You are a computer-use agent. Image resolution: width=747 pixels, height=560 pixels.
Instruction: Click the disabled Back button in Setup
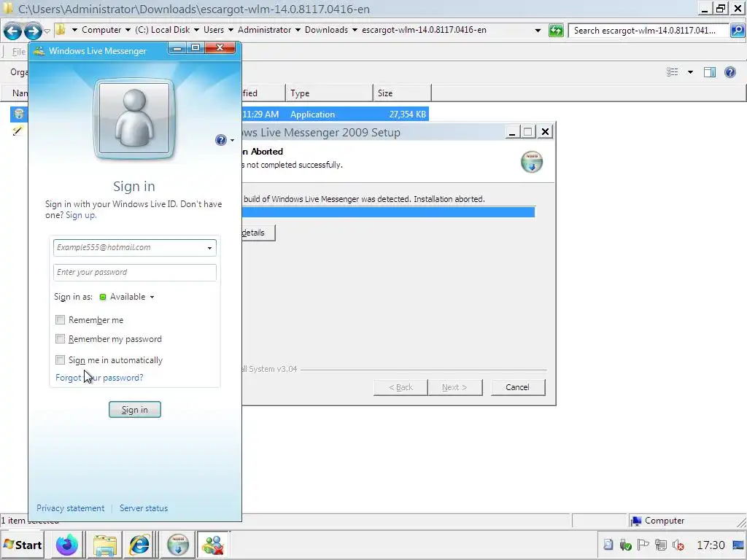click(x=400, y=387)
